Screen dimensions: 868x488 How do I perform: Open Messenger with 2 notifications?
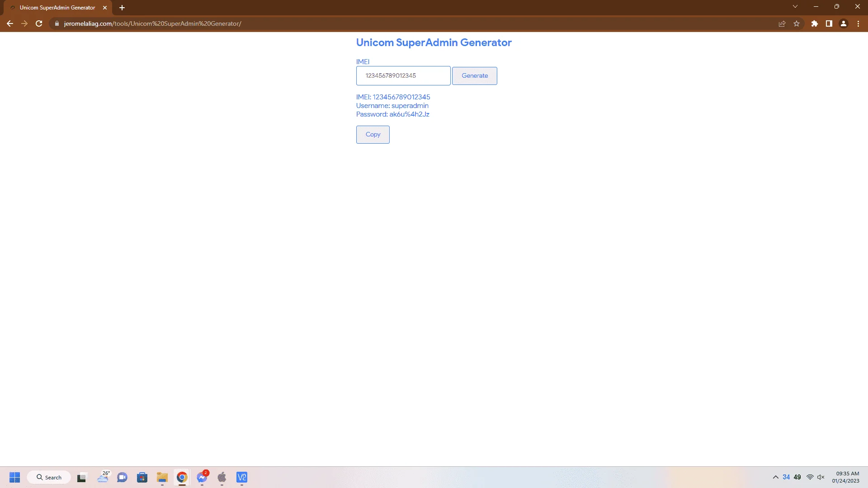(x=202, y=477)
